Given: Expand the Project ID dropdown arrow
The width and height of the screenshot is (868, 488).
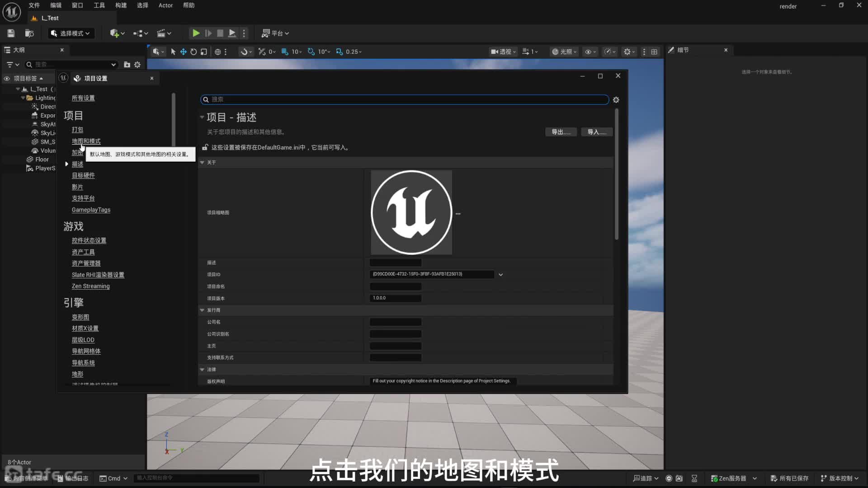Looking at the screenshot, I should (500, 274).
